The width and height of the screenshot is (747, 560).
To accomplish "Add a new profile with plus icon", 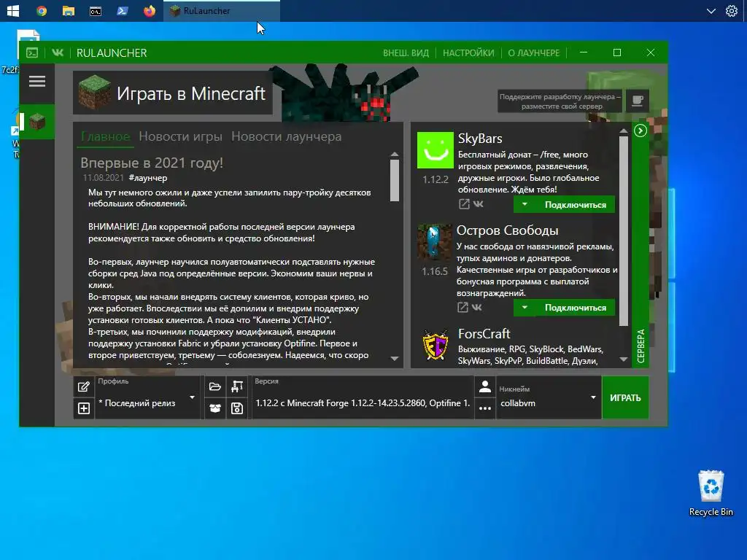I will coord(84,408).
